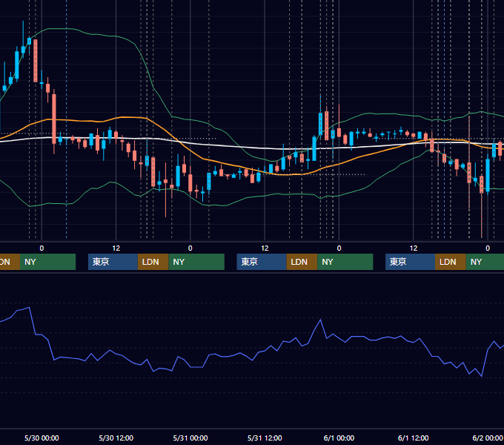Click the NY session block spanning 5/30 00:00

pyautogui.click(x=47, y=262)
